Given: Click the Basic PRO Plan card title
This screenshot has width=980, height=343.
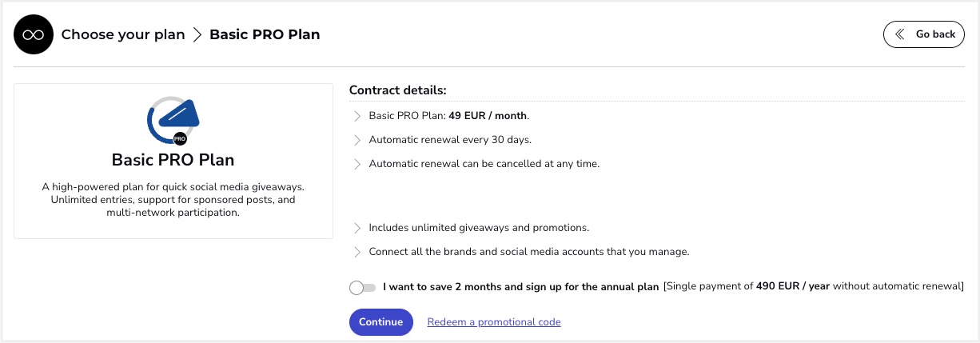Looking at the screenshot, I should pyautogui.click(x=173, y=160).
